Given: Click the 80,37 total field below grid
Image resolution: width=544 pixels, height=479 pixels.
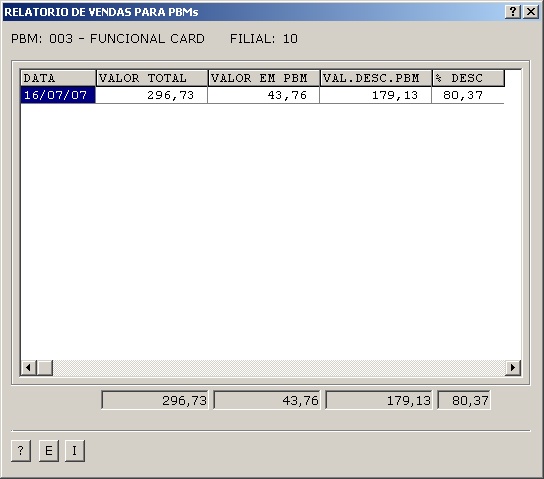Looking at the screenshot, I should click(464, 400).
